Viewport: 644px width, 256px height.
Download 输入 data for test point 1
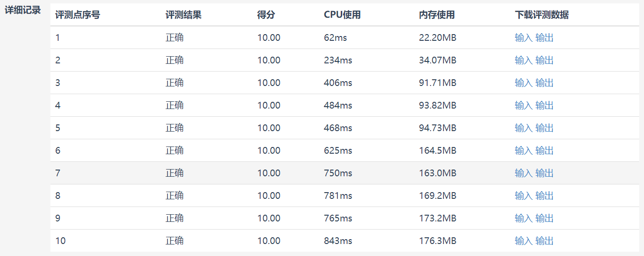click(x=524, y=37)
